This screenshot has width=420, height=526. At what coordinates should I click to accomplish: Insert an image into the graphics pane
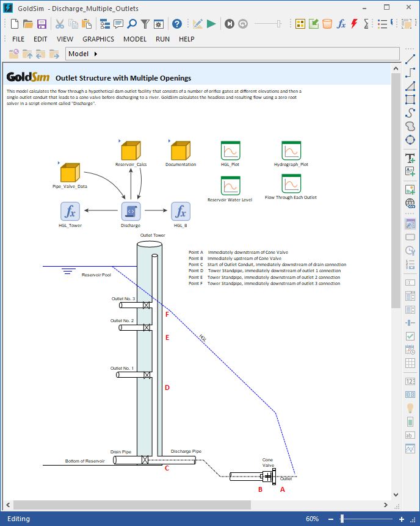point(410,190)
